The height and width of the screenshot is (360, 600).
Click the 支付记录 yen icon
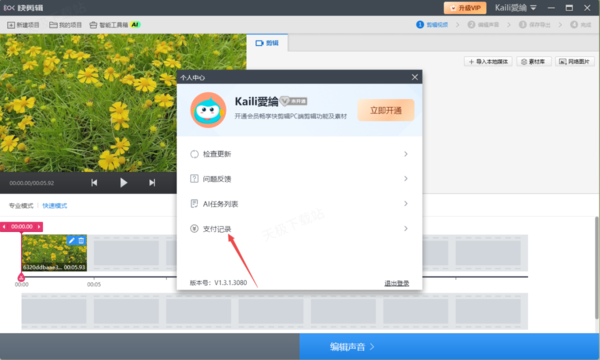pyautogui.click(x=194, y=229)
